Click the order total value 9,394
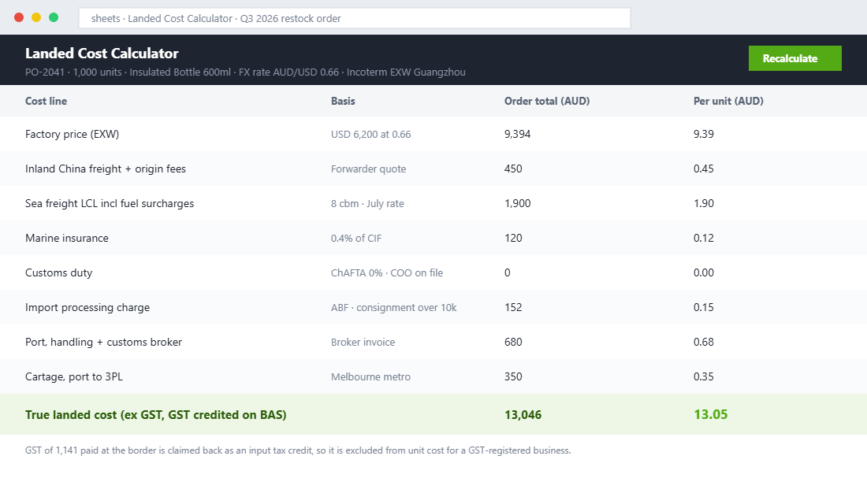 pos(517,135)
